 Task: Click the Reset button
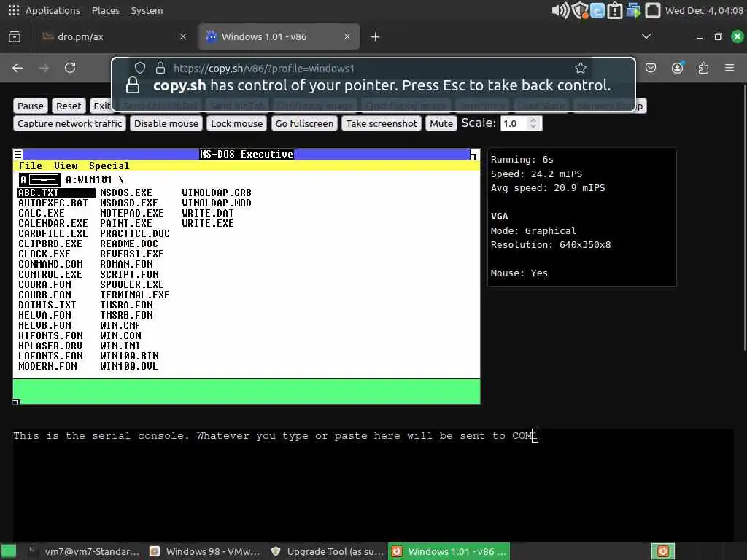point(69,106)
